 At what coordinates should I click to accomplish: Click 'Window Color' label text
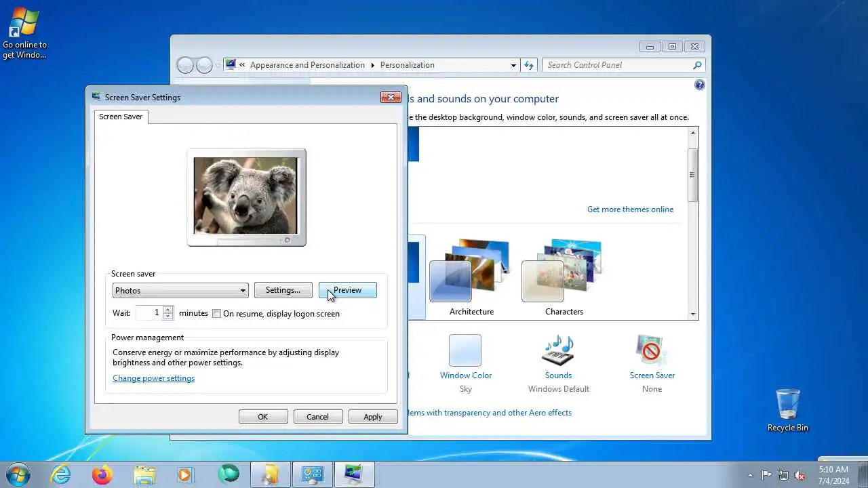point(465,375)
